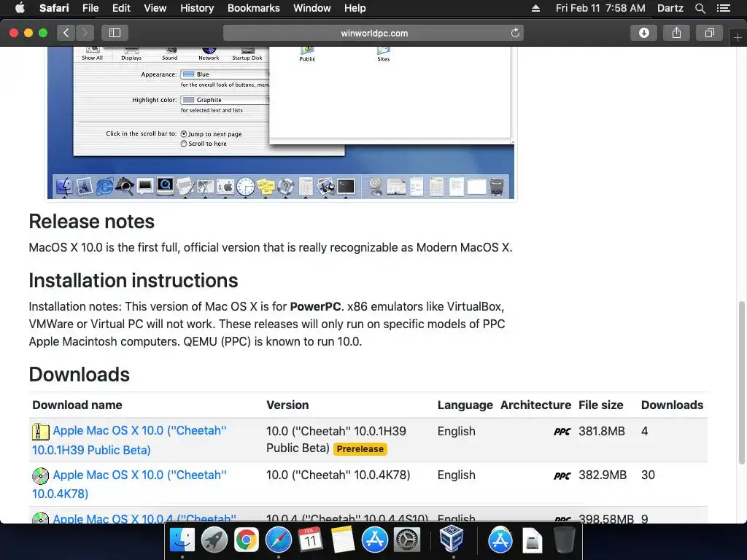
Task: Go back using Safari's back arrow
Action: click(x=66, y=33)
